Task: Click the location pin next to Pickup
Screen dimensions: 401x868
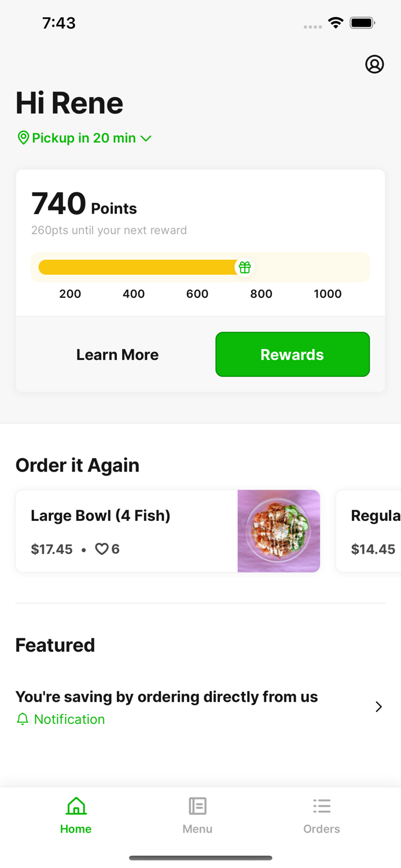Action: pyautogui.click(x=24, y=138)
